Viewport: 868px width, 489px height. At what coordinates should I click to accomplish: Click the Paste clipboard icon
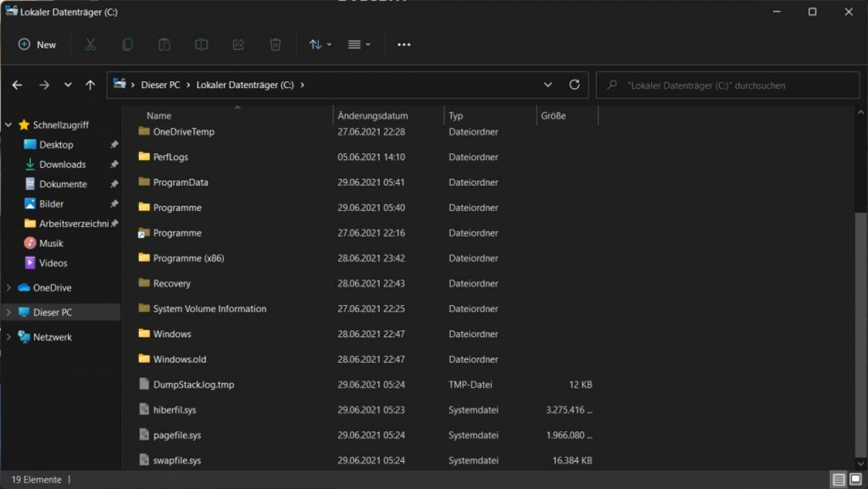[164, 45]
